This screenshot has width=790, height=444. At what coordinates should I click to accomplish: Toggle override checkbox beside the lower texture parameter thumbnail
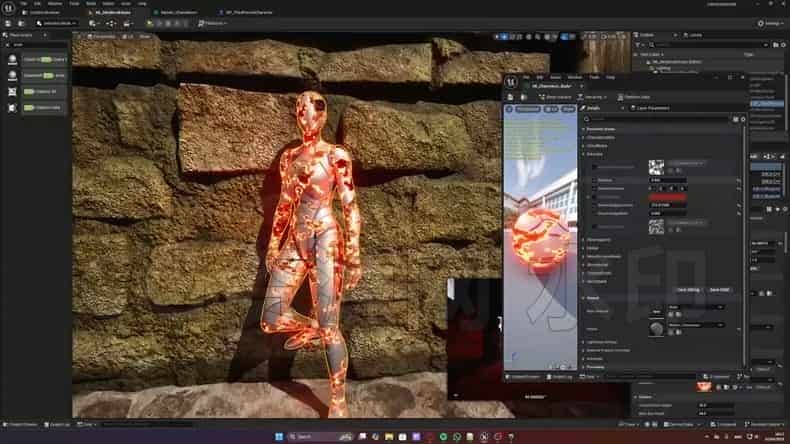[x=595, y=227]
